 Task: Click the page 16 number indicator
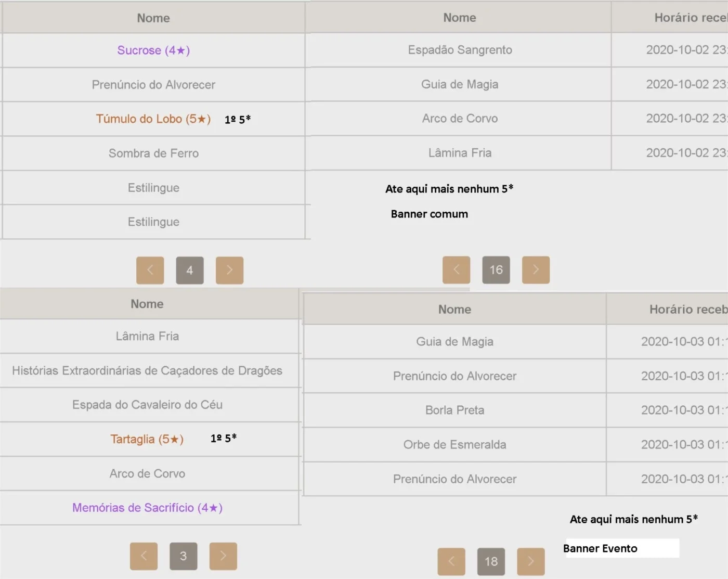point(496,270)
